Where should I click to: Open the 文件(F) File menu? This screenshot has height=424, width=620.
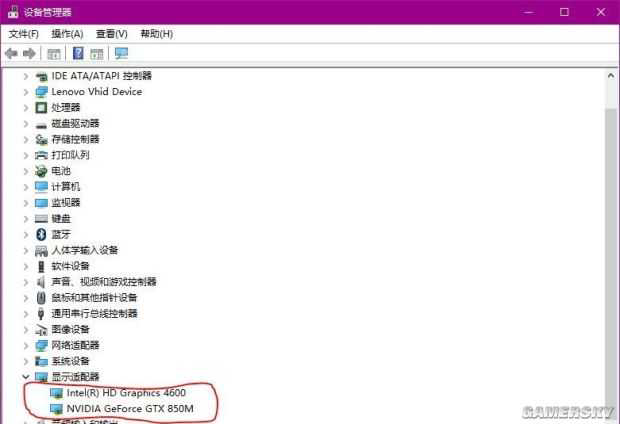[x=24, y=34]
